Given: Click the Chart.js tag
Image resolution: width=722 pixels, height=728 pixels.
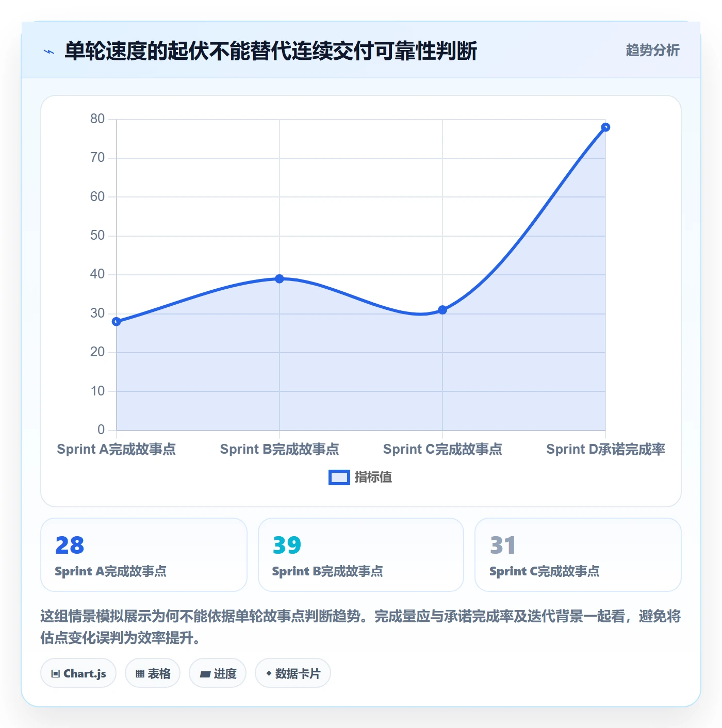Looking at the screenshot, I should pos(78,673).
